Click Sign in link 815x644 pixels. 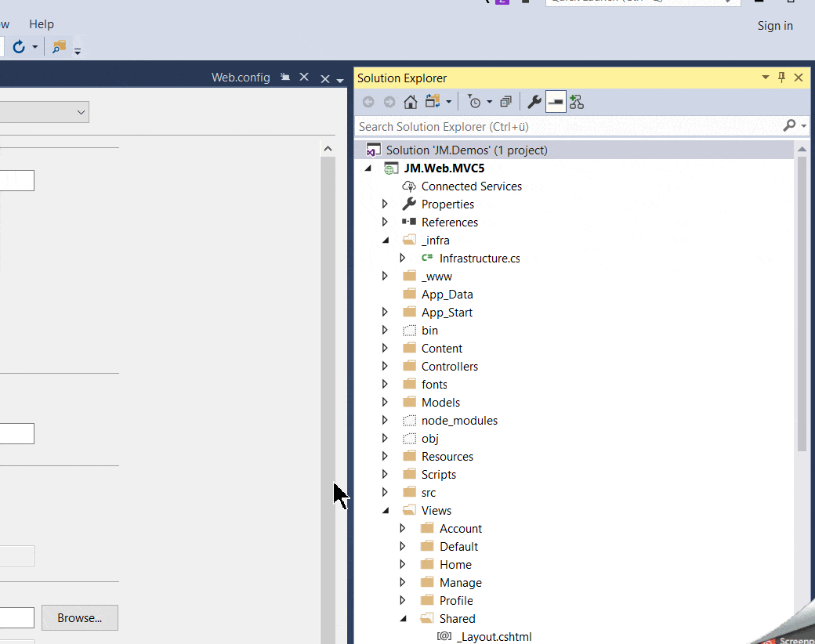tap(775, 26)
